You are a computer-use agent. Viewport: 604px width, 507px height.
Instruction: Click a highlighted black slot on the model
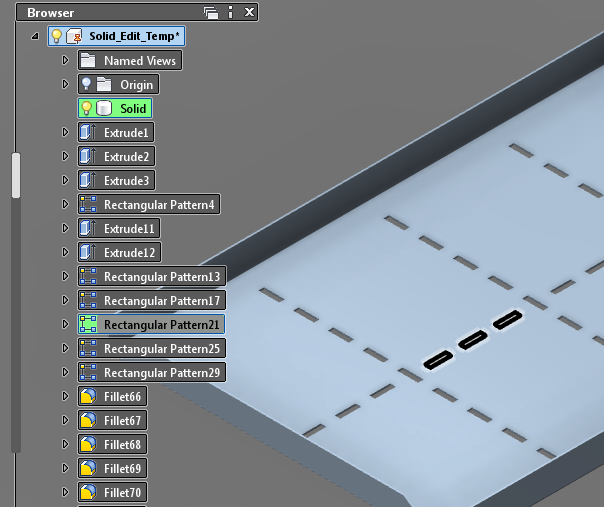pos(470,341)
